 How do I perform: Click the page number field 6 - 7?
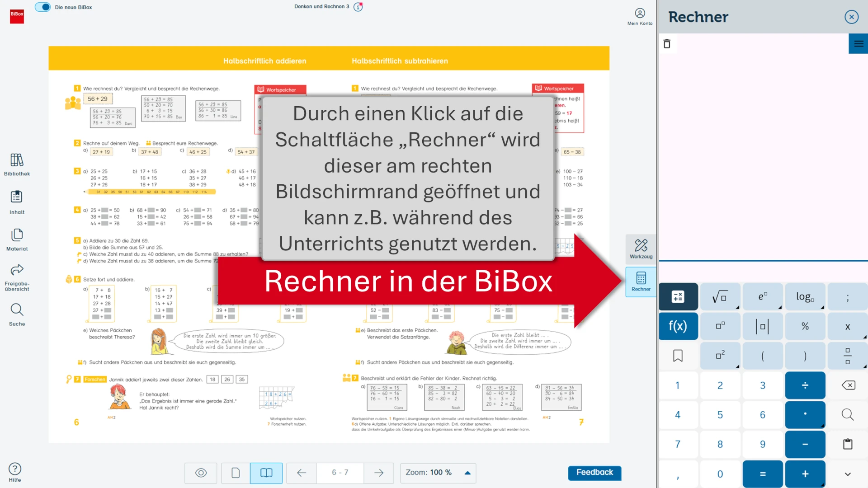pos(340,473)
